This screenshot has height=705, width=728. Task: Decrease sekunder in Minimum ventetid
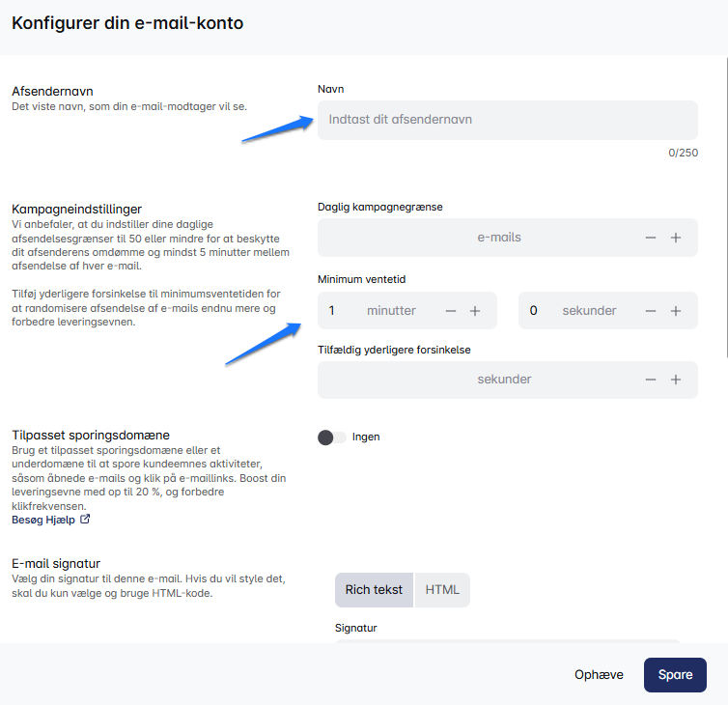[x=651, y=311]
